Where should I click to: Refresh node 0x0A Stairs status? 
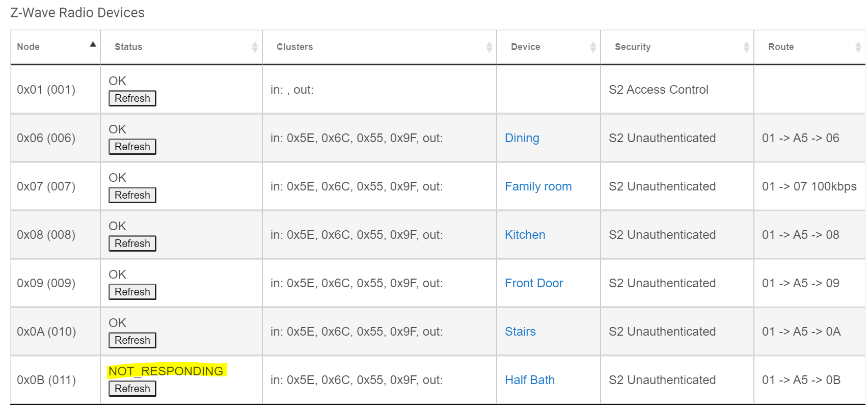tap(132, 340)
